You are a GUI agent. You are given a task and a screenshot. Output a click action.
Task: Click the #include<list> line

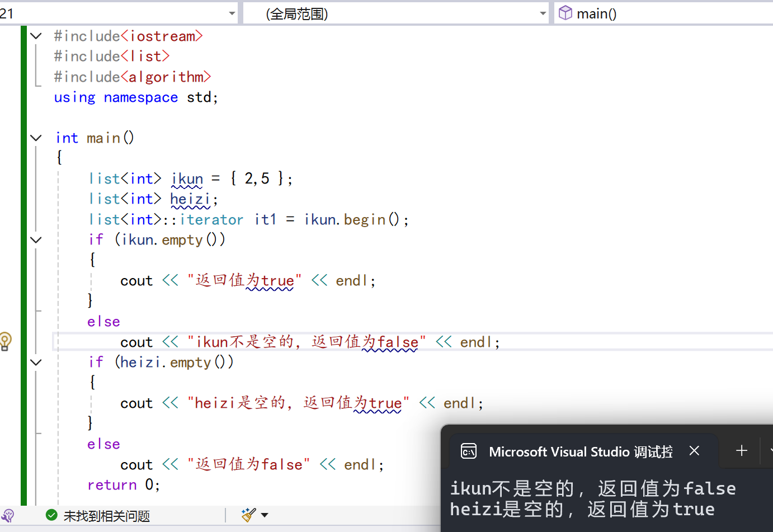112,57
